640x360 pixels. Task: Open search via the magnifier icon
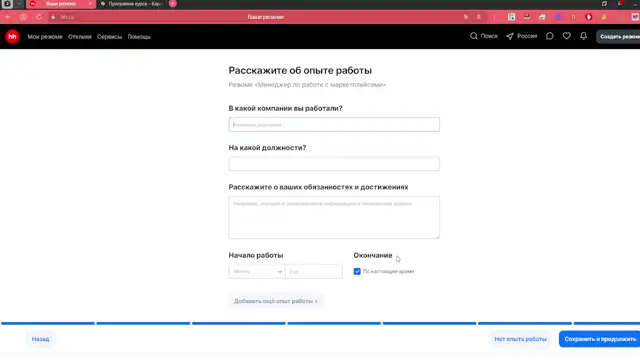point(473,36)
